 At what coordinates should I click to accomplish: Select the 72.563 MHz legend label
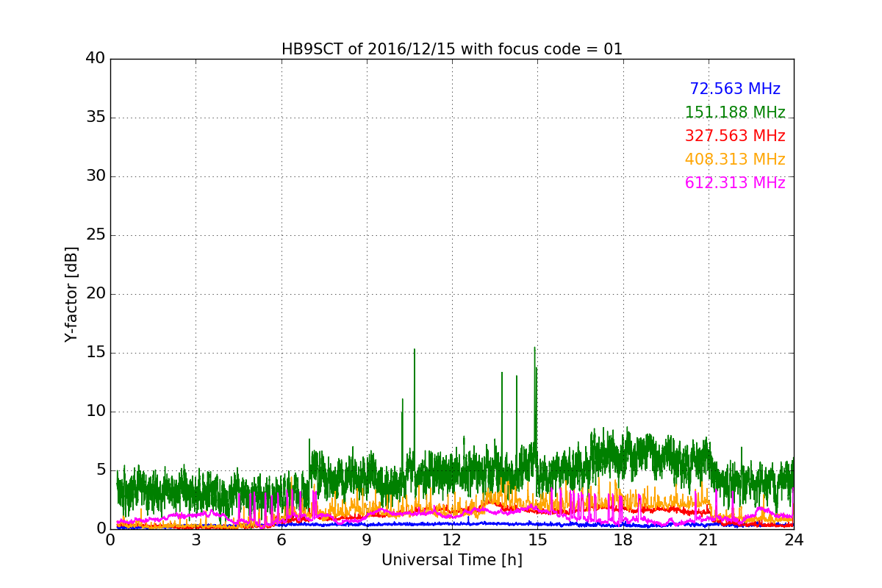point(735,89)
